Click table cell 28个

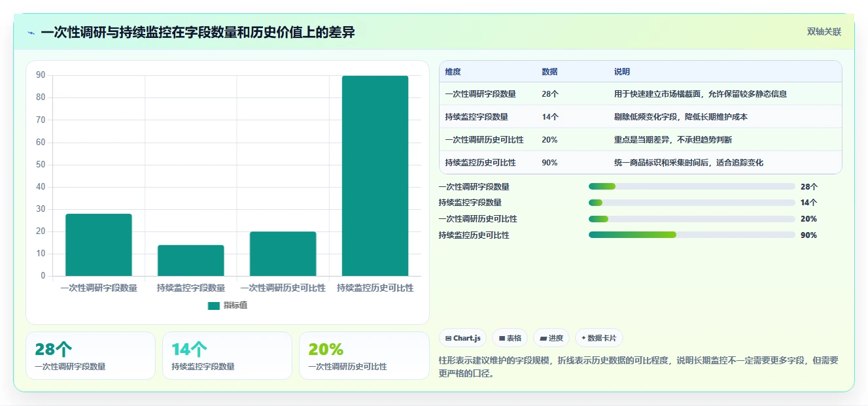pyautogui.click(x=550, y=94)
